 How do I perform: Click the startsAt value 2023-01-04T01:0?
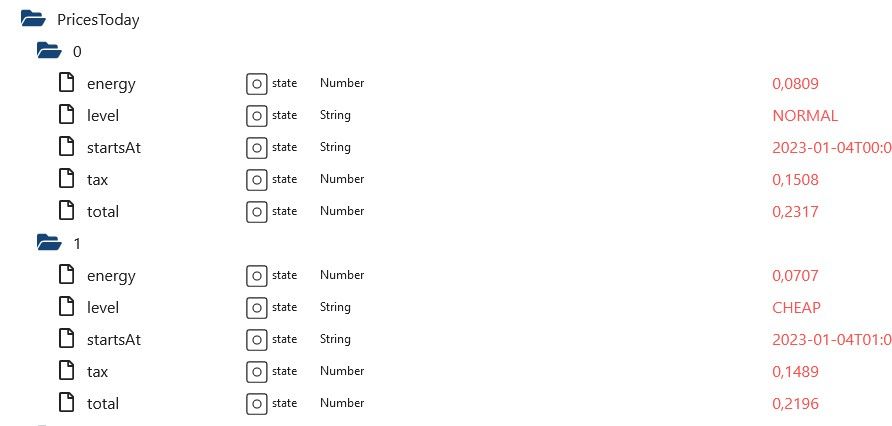pyautogui.click(x=831, y=339)
